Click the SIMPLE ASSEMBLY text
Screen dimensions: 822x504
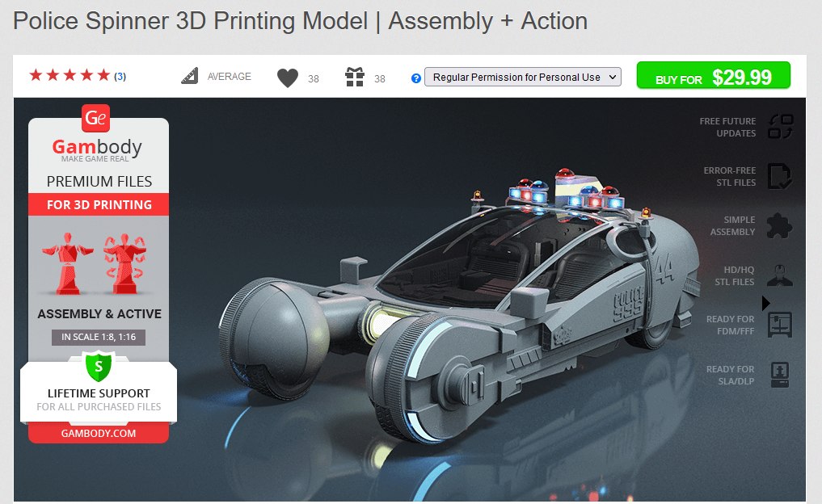pos(733,226)
